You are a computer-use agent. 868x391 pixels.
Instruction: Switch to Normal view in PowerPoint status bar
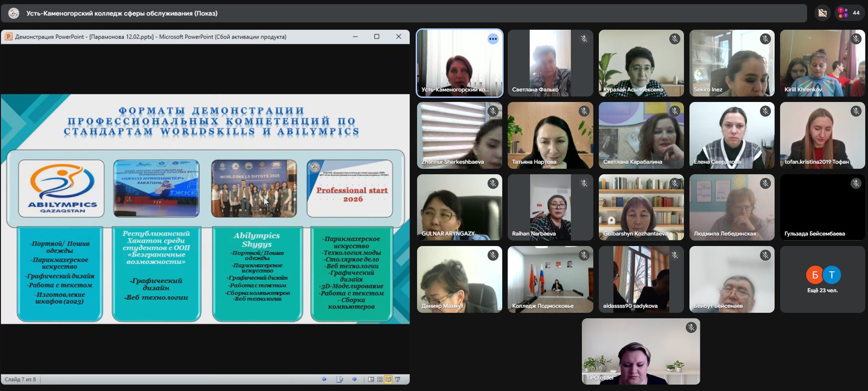371,379
